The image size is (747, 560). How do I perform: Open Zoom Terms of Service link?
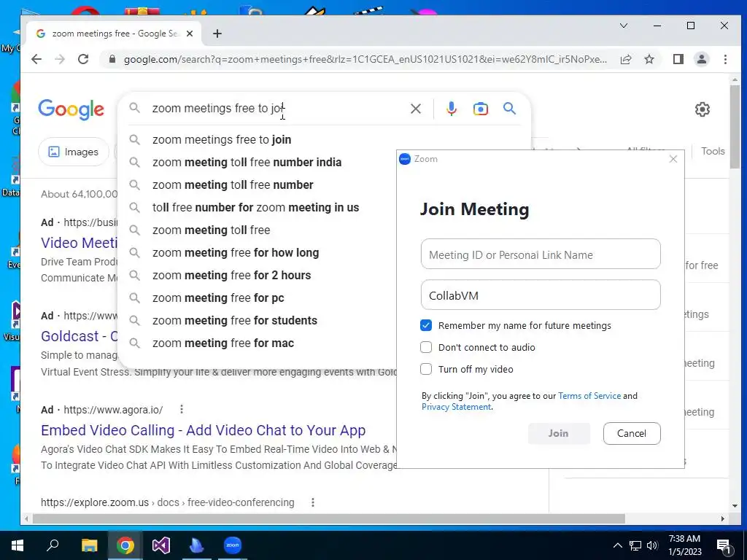point(589,396)
